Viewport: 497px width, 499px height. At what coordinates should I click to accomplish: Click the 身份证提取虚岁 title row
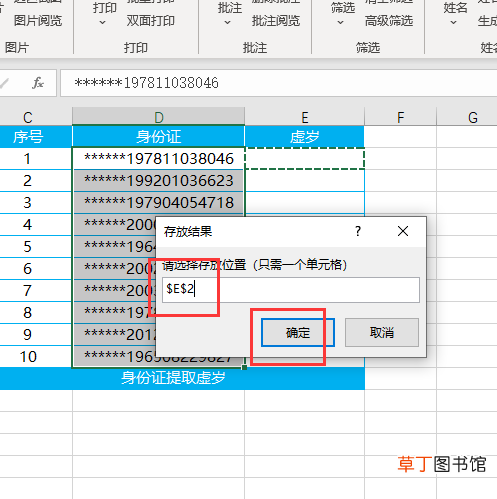182,378
